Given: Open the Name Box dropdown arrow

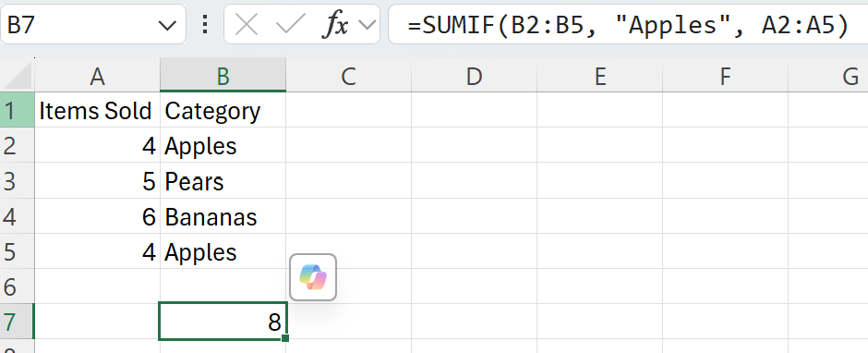Looking at the screenshot, I should pyautogui.click(x=167, y=25).
